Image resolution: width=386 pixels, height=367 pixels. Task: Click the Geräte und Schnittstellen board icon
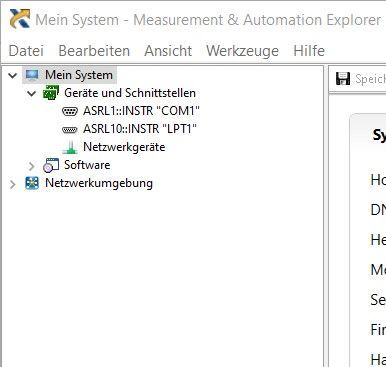(51, 92)
